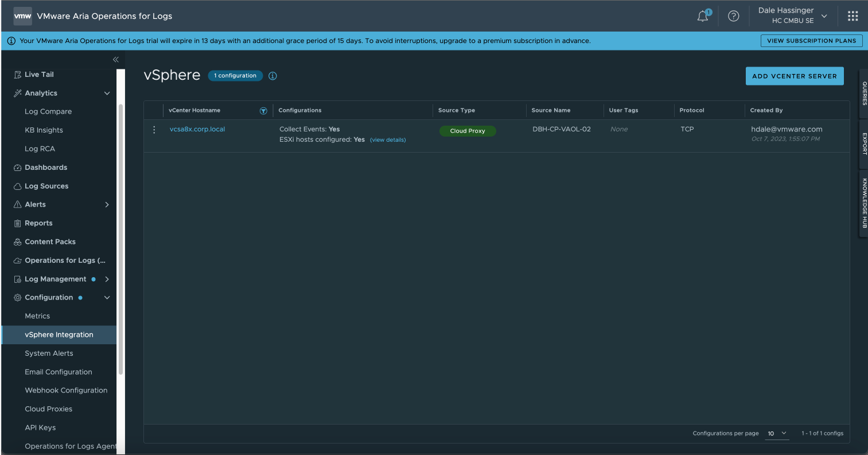
Task: Open the Queries side tab
Action: 864,94
